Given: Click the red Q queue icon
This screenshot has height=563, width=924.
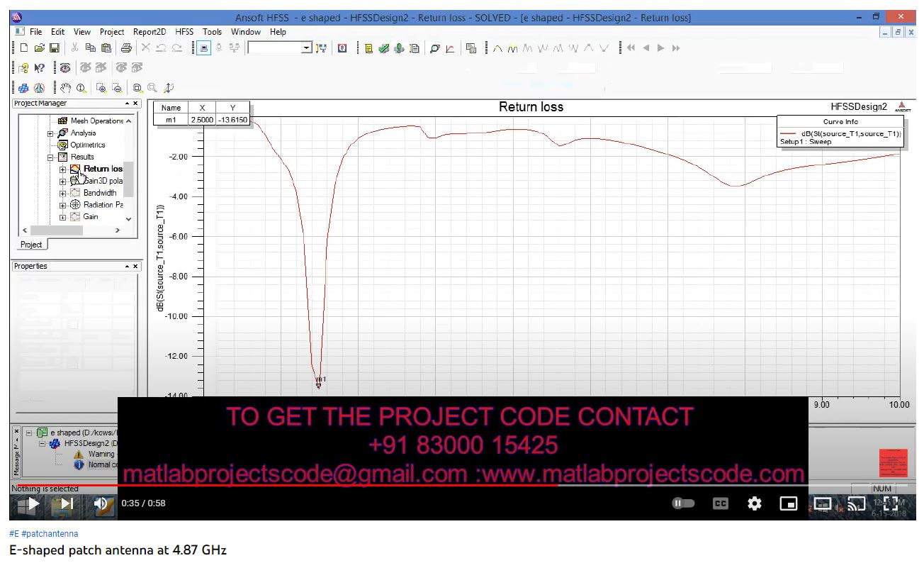Looking at the screenshot, I should [342, 48].
